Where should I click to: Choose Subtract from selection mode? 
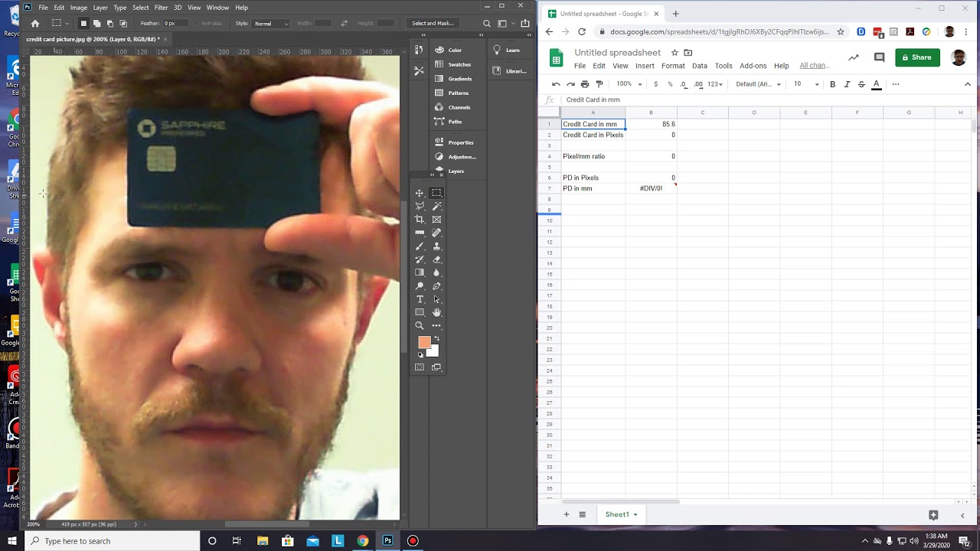110,24
